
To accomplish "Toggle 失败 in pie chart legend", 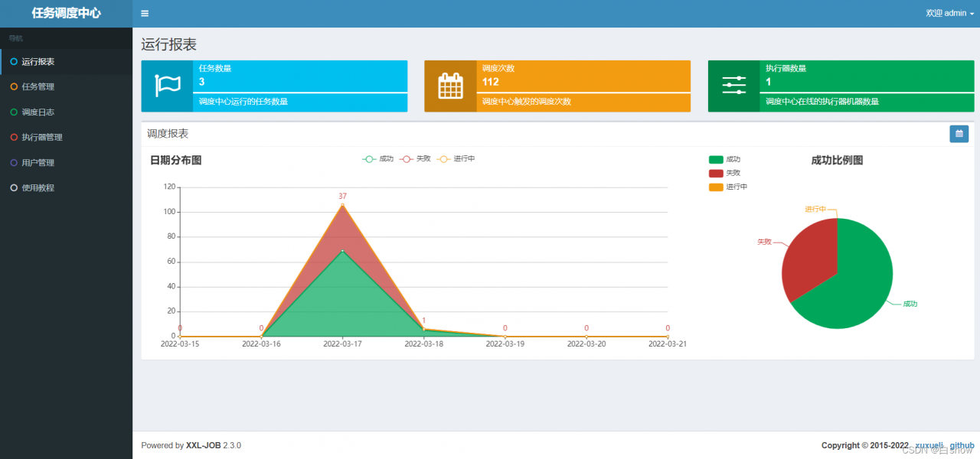I will pyautogui.click(x=725, y=173).
